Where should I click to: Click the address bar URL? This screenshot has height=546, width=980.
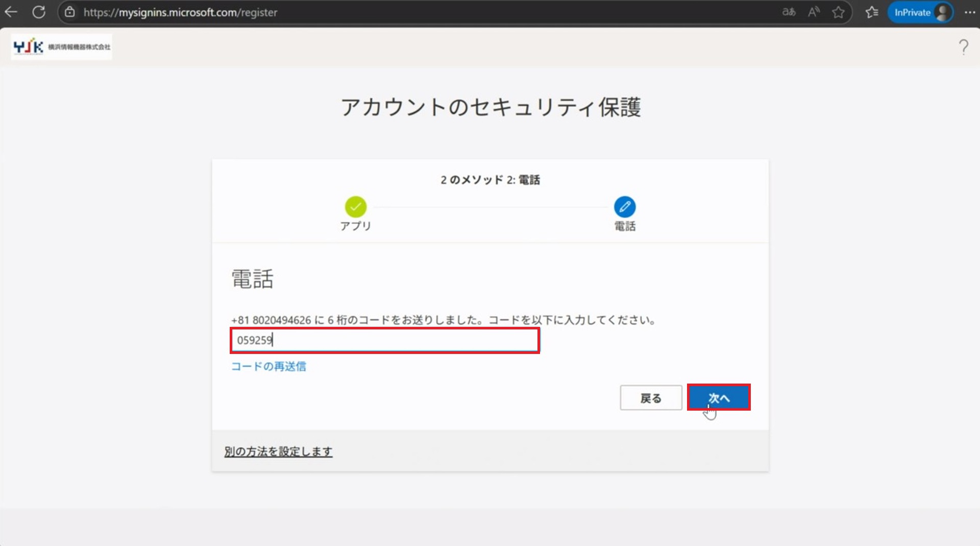(x=180, y=12)
